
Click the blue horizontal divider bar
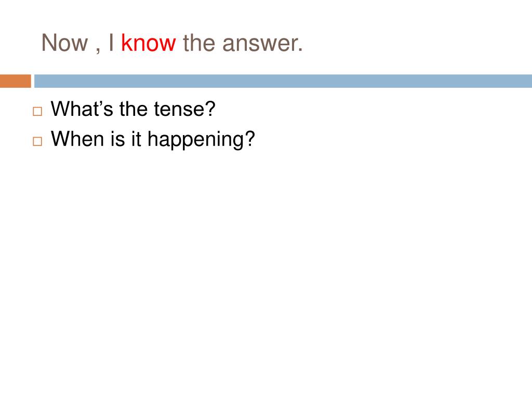coord(283,81)
